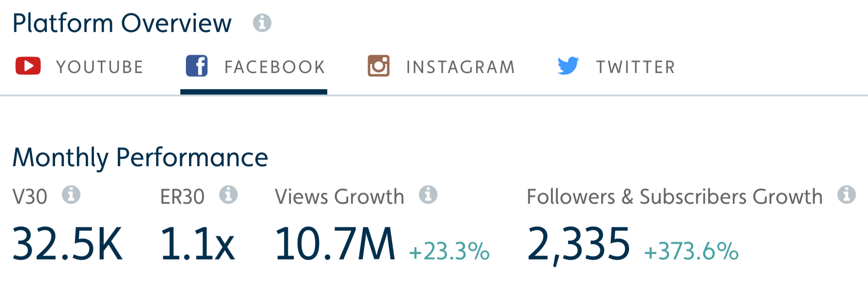Open the ER30 info tooltip icon
Screen dimensions: 868x283
[x=229, y=194]
